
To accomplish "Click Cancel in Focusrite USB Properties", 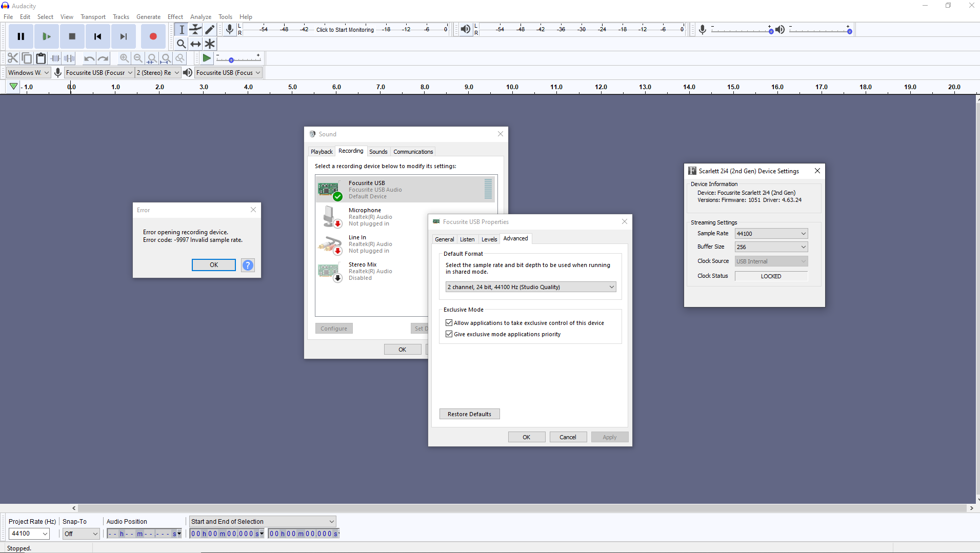I will pos(568,437).
